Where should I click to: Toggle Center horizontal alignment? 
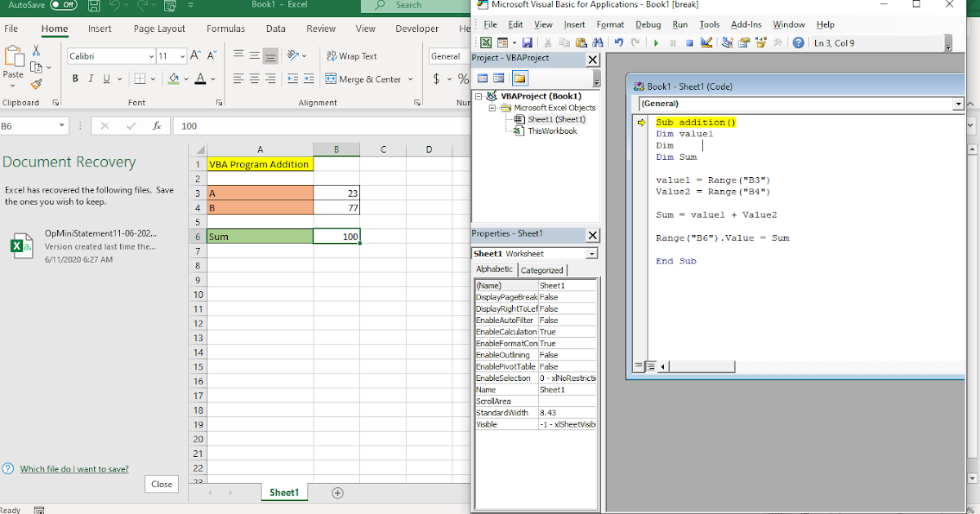coord(255,79)
